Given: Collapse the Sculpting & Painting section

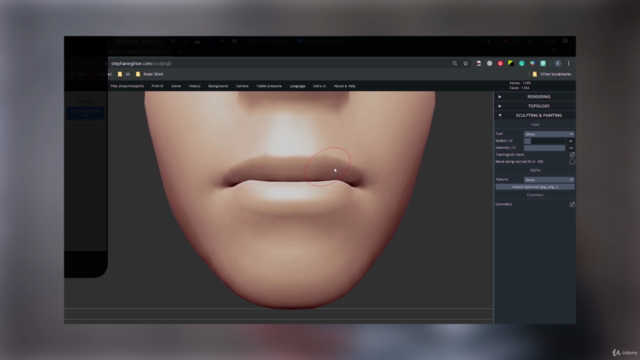Looking at the screenshot, I should tap(535, 116).
